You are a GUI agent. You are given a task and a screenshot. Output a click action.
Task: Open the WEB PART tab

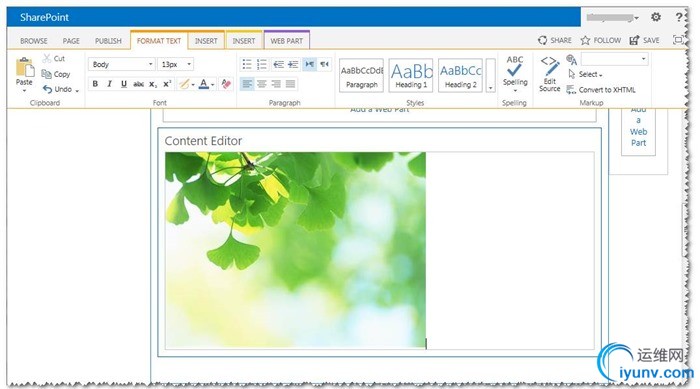287,41
